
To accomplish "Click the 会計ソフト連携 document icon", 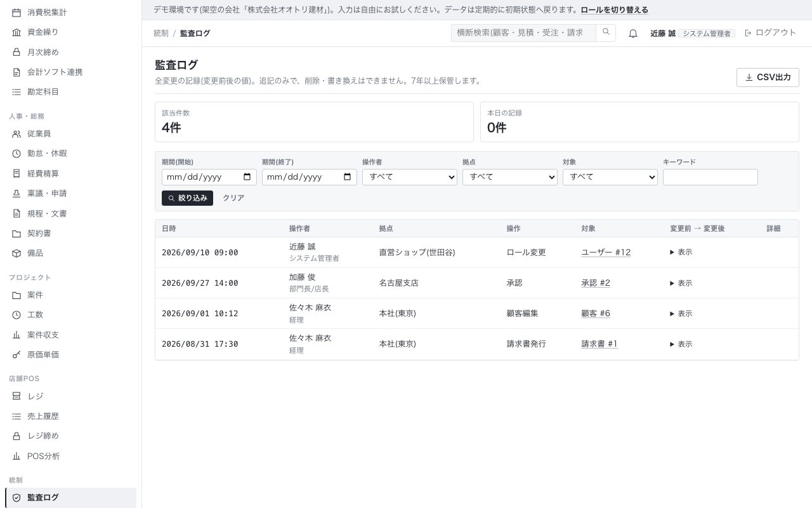I will point(16,72).
